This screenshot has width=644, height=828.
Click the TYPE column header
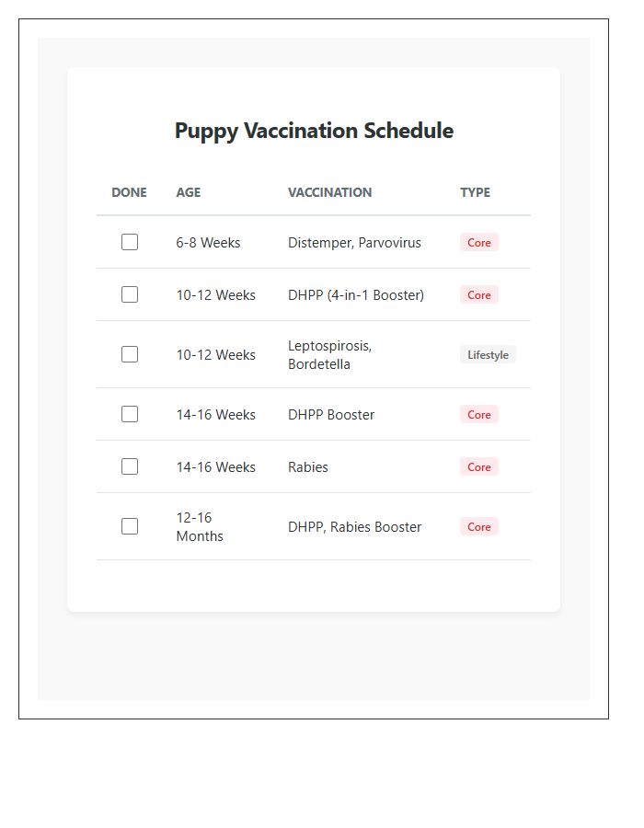(x=475, y=192)
